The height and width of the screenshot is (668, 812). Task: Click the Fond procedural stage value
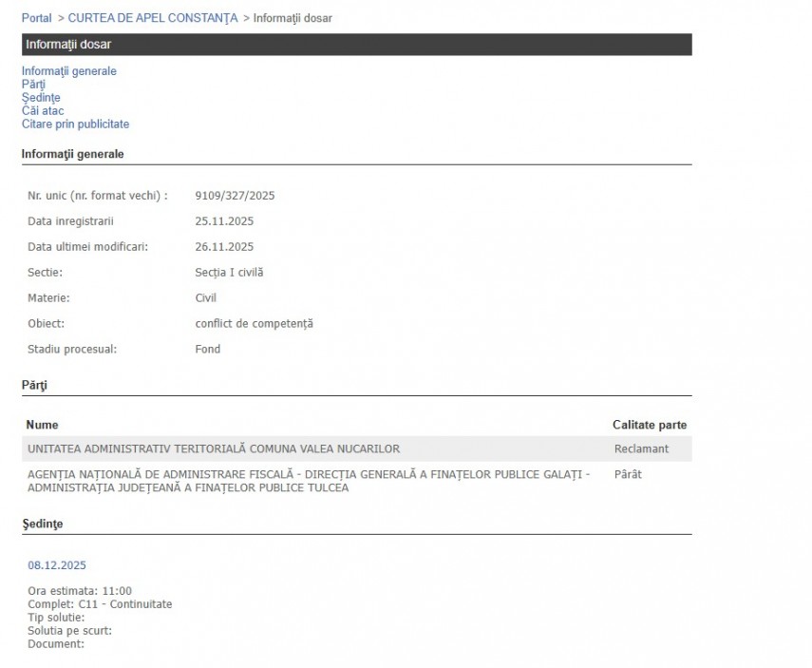click(207, 350)
